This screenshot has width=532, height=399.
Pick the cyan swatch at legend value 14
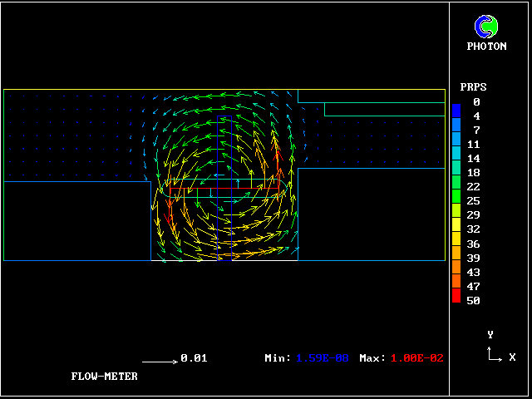point(456,158)
